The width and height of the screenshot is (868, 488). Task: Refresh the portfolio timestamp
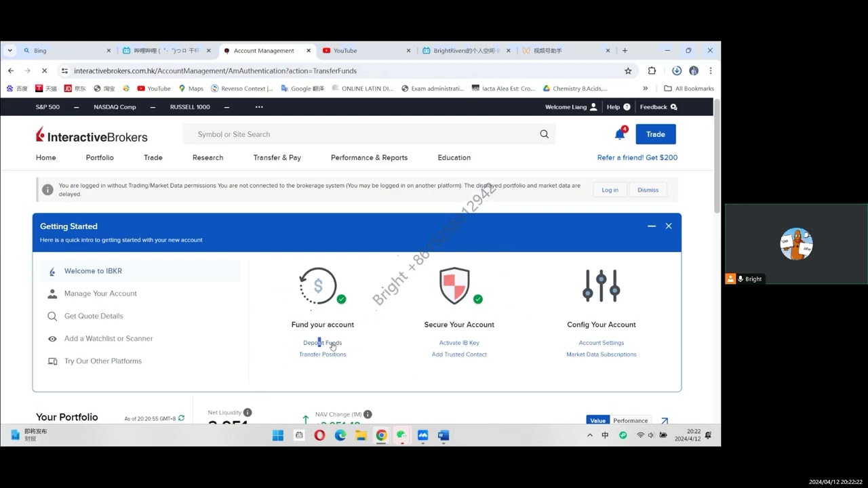click(x=181, y=418)
